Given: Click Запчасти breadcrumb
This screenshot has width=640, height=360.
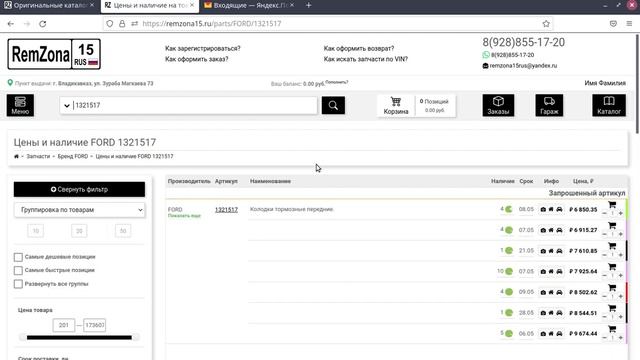Looking at the screenshot, I should (38, 156).
